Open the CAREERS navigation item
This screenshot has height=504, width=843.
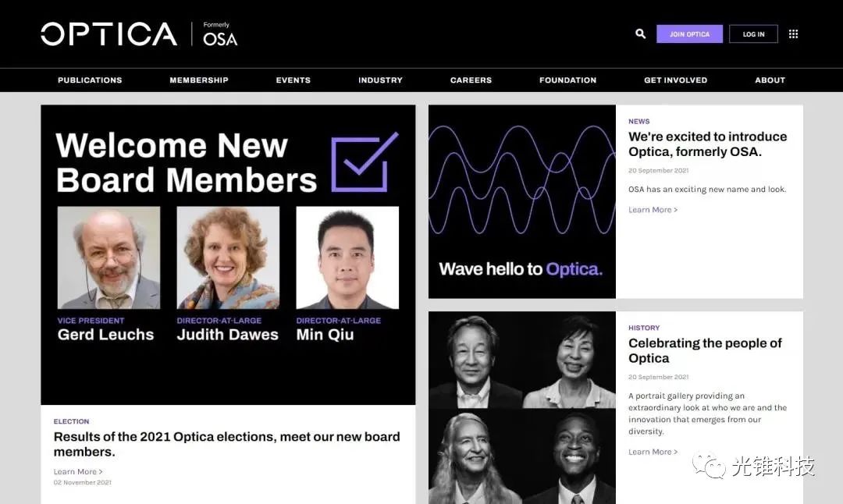point(471,80)
